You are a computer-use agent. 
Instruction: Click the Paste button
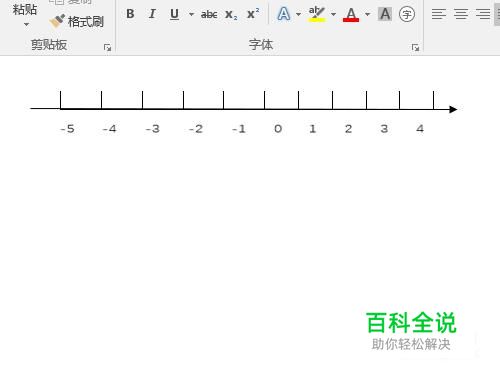25,9
